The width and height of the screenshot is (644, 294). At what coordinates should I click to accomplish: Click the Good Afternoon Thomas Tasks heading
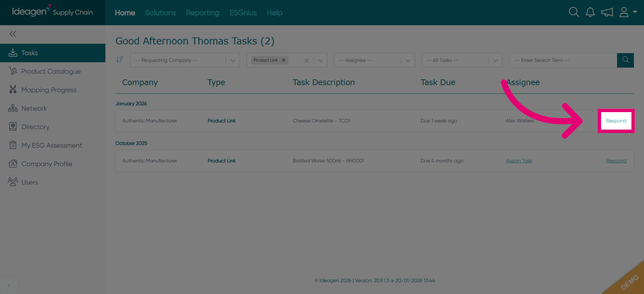195,41
